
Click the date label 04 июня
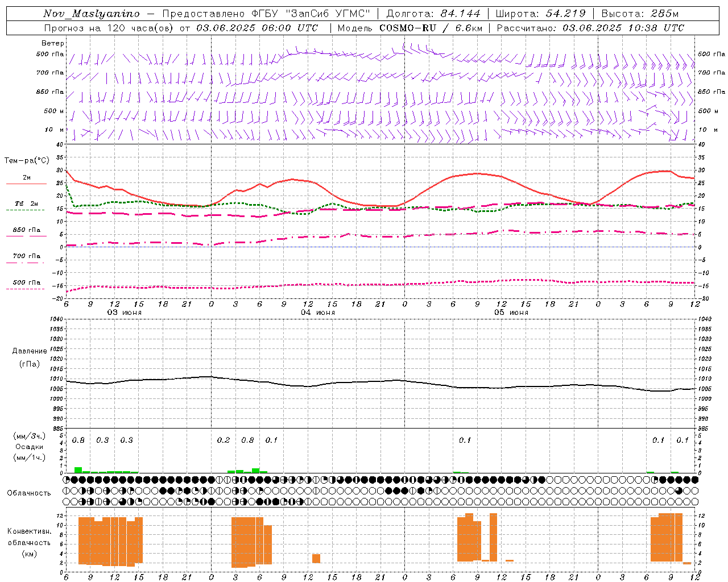(318, 313)
